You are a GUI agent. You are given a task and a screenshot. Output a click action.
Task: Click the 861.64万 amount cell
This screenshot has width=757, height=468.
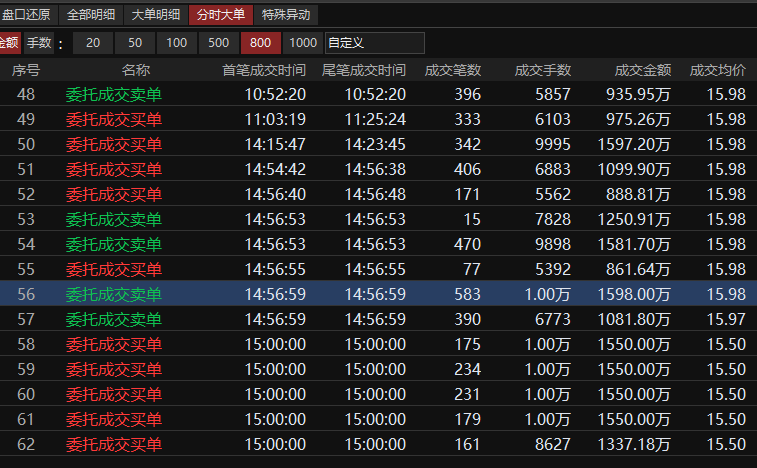(638, 269)
